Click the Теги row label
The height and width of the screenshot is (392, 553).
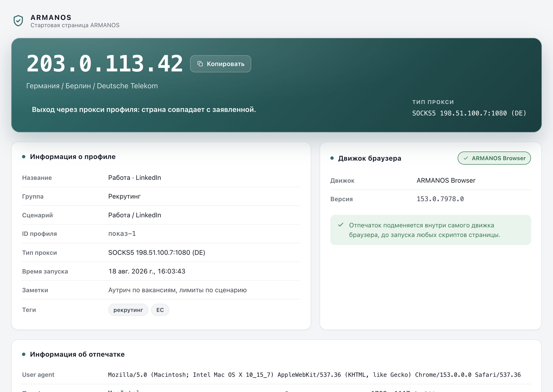tap(29, 310)
